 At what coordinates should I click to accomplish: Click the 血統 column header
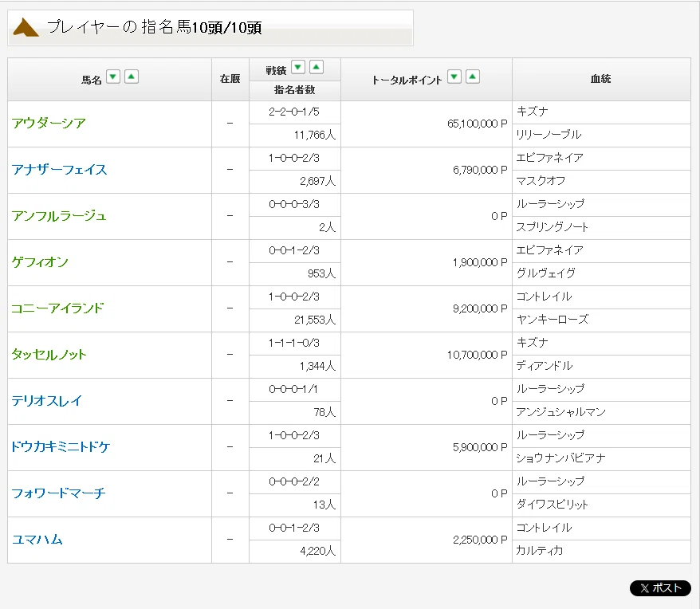(600, 79)
